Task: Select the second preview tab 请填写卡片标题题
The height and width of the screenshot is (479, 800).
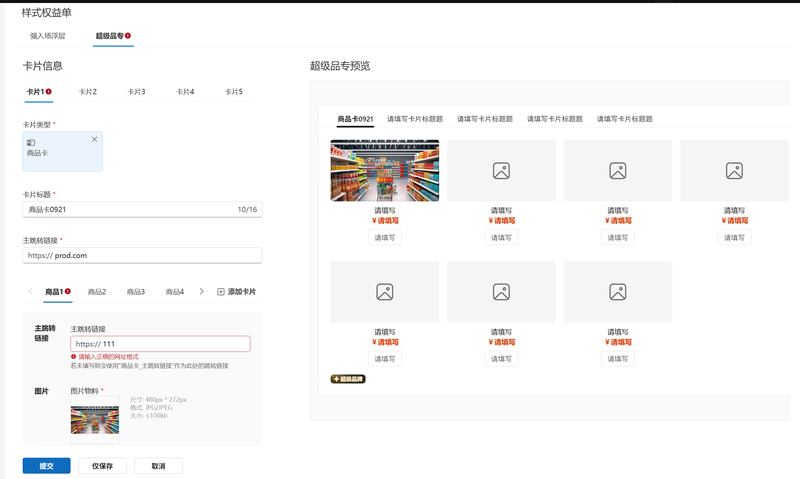Action: coord(415,119)
